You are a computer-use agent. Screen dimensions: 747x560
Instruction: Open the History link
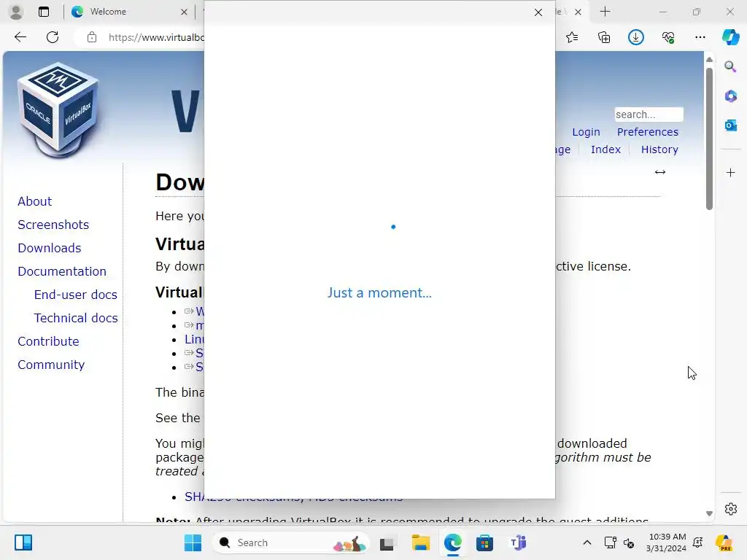[x=659, y=149]
